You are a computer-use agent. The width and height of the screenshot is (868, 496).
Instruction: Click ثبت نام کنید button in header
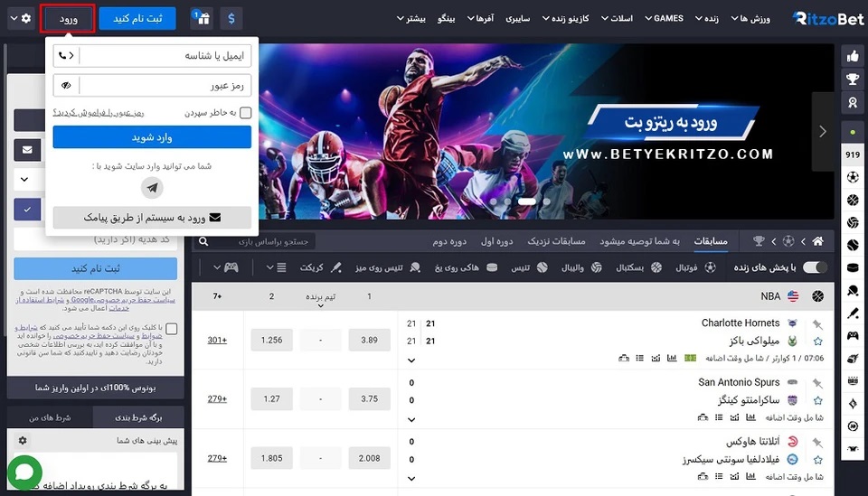tap(137, 18)
